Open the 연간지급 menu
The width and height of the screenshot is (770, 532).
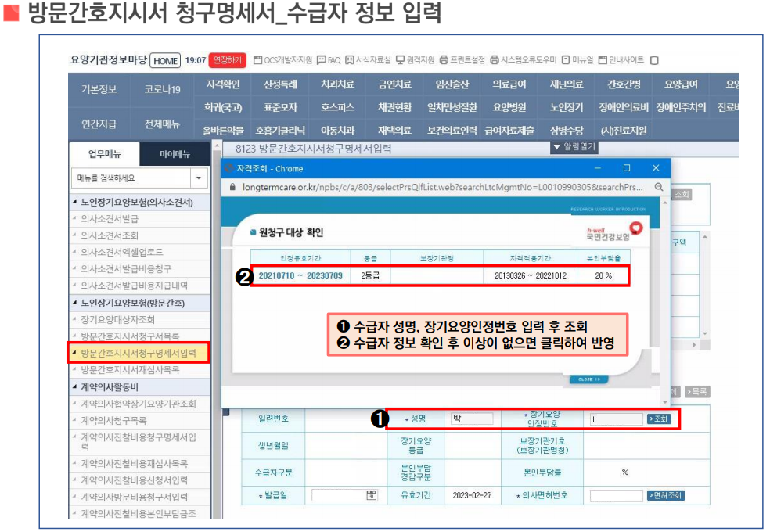click(99, 124)
